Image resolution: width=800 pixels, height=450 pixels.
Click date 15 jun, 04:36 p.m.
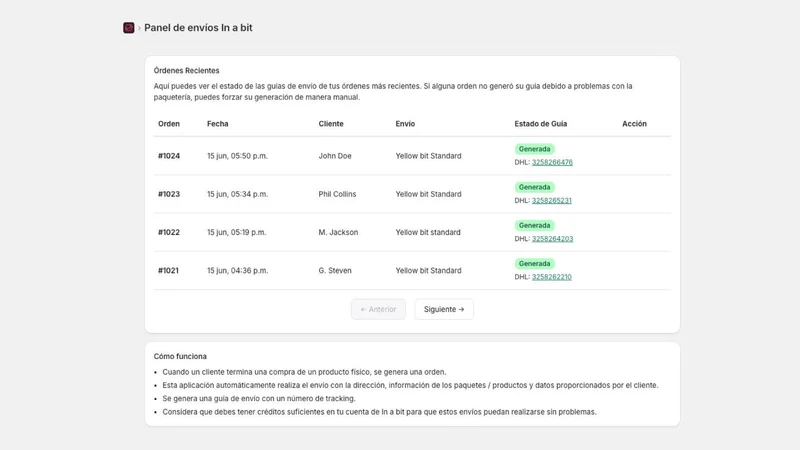[237, 271]
